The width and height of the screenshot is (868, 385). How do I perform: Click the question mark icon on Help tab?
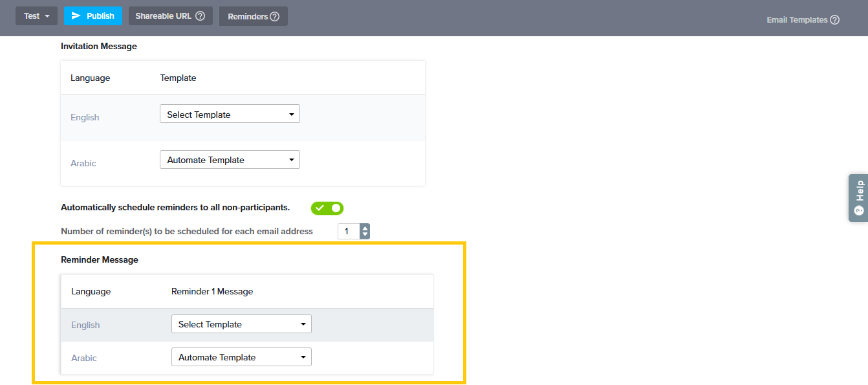[859, 210]
